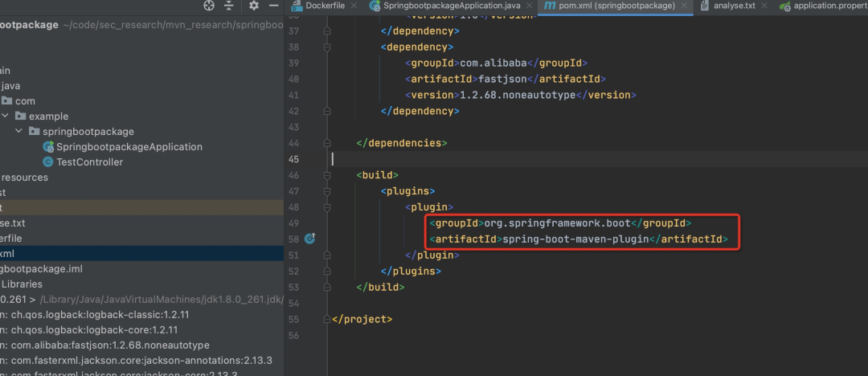This screenshot has width=868, height=376.
Task: Fold the dependency block at line 38
Action: pos(326,47)
